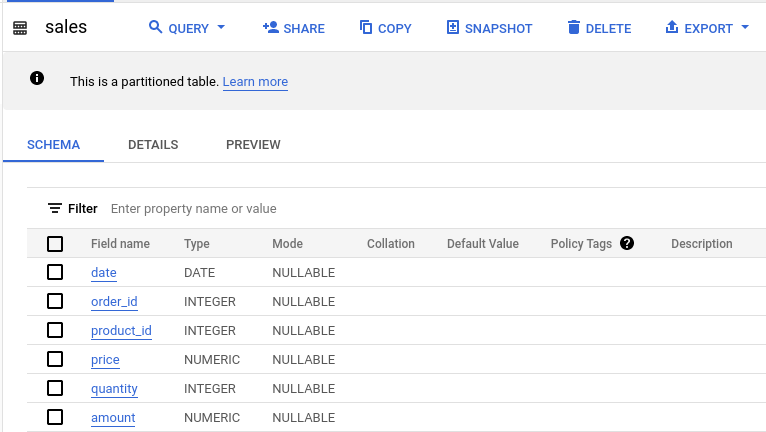This screenshot has width=766, height=432.
Task: Click the DELETE button label
Action: pyautogui.click(x=608, y=29)
